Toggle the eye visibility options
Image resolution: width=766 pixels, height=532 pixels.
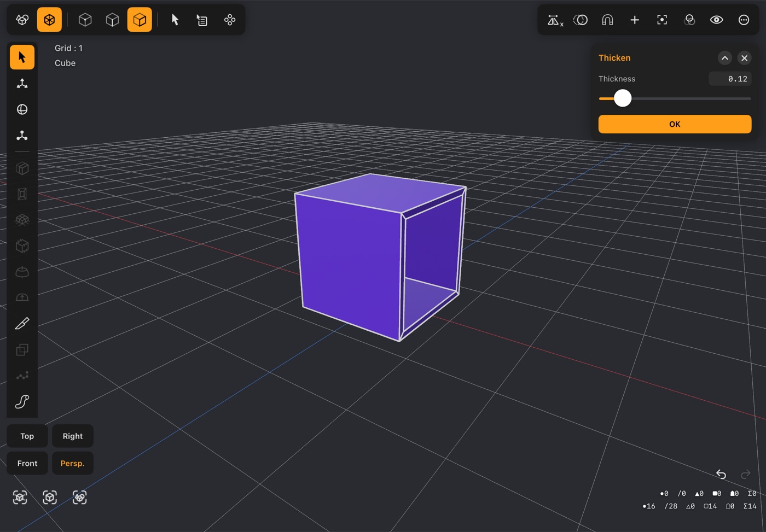tap(717, 20)
